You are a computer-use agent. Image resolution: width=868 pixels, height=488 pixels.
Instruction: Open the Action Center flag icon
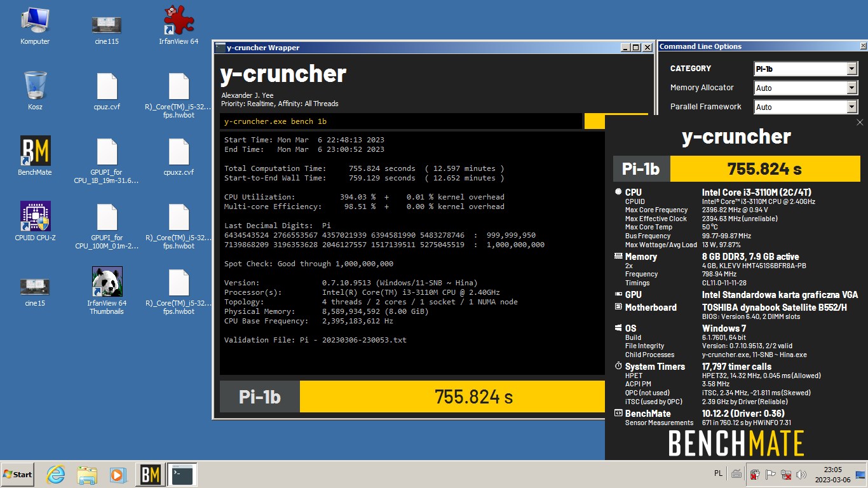click(771, 474)
